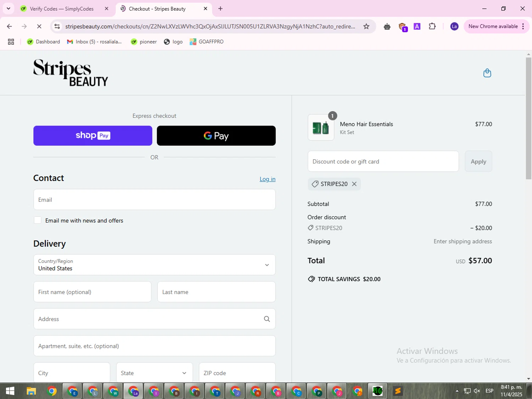The width and height of the screenshot is (532, 399).
Task: Click the Chrome taskbar icon with E badge
Action: [x=72, y=391]
